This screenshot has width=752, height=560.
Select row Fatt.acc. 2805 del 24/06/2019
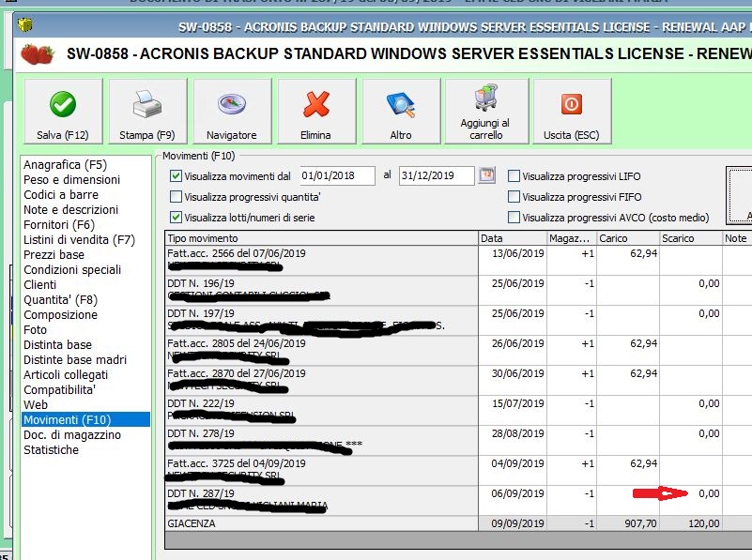[x=321, y=350]
